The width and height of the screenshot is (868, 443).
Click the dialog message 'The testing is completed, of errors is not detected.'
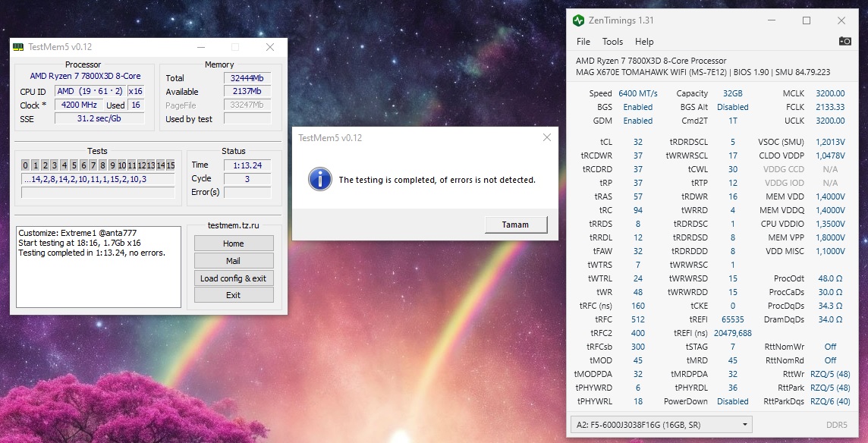(437, 180)
